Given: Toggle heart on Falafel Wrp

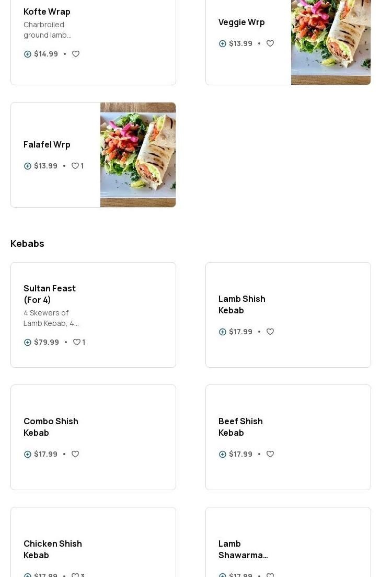Looking at the screenshot, I should pos(75,166).
